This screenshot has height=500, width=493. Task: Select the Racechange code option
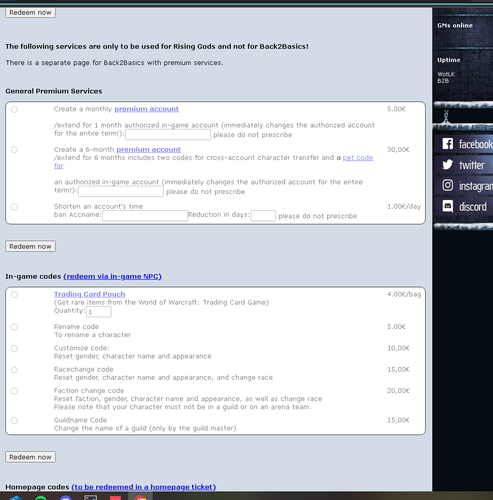pos(14,370)
